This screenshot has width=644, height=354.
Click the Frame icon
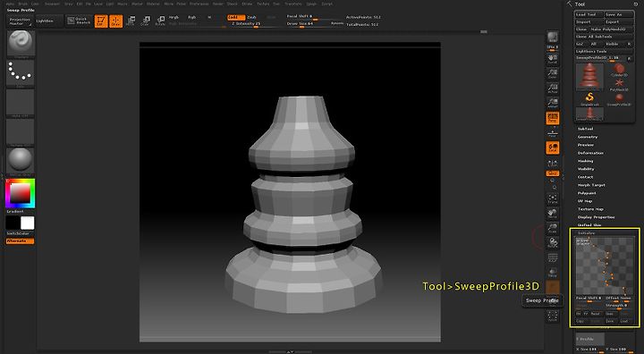(x=553, y=199)
